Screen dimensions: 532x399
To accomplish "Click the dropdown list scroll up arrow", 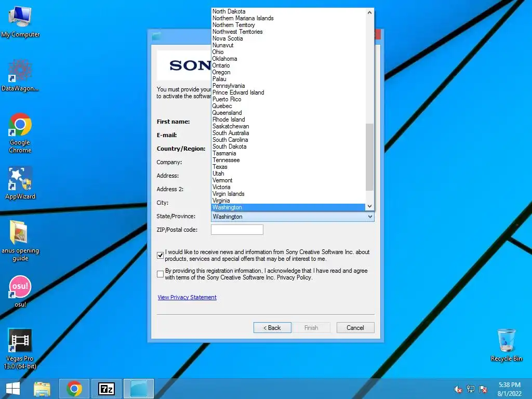I will [369, 12].
